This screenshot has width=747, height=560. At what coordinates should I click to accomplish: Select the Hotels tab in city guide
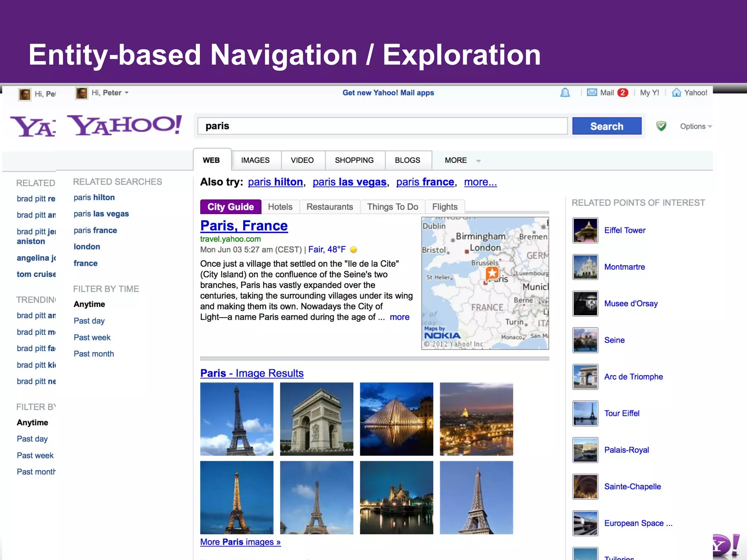tap(280, 207)
